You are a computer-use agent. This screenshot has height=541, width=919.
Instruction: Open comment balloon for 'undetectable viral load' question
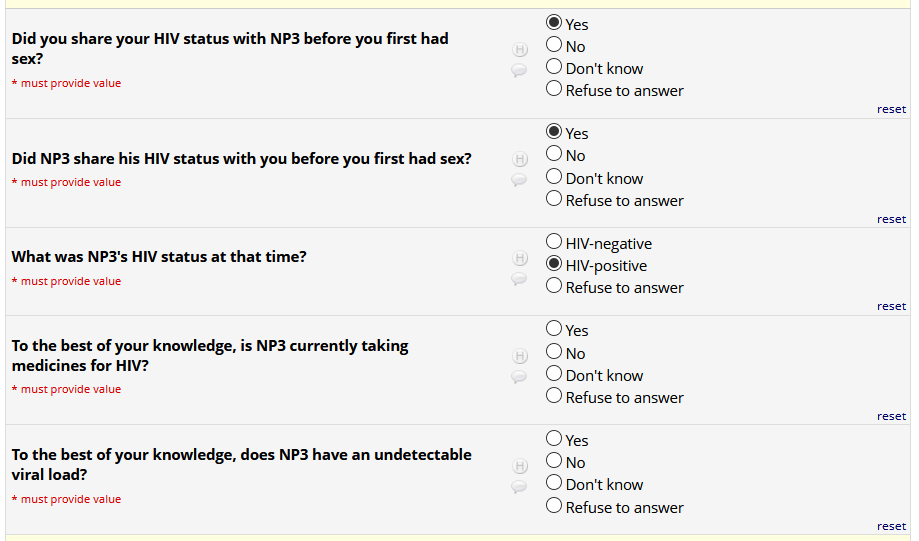coord(519,487)
